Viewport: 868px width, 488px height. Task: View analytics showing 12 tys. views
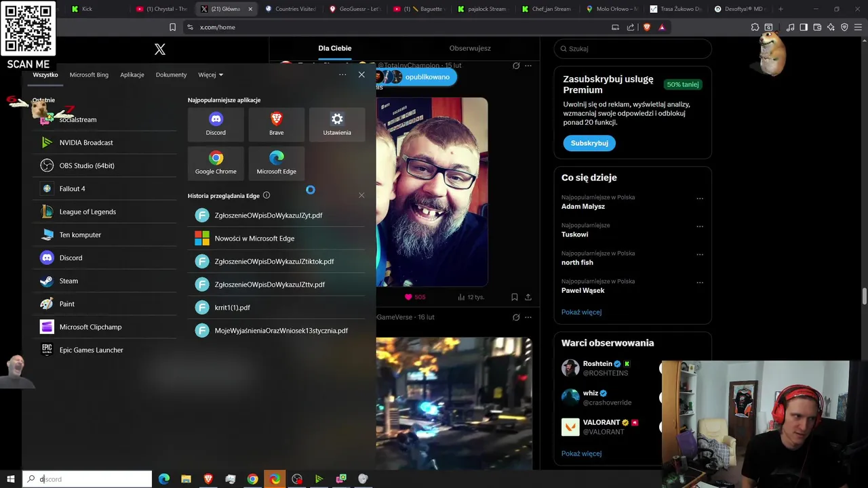pyautogui.click(x=471, y=297)
